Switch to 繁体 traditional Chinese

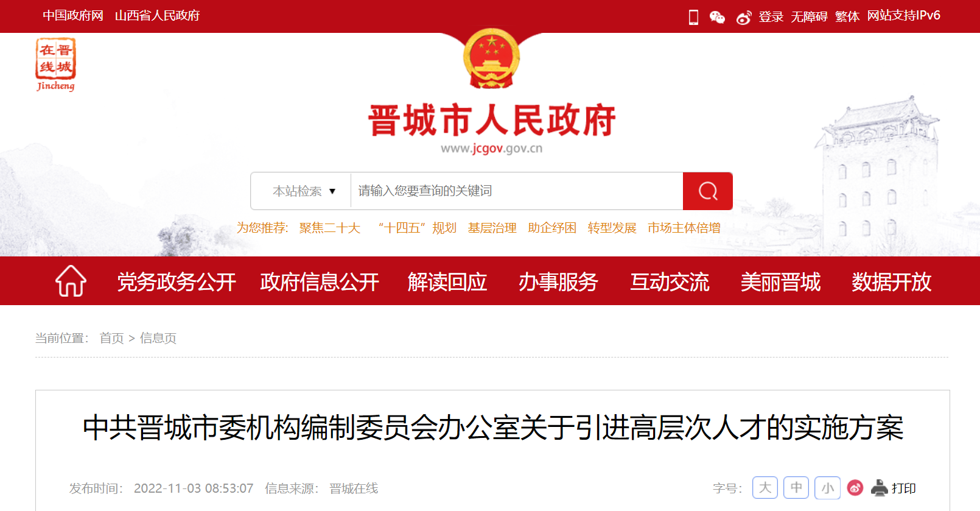tap(847, 16)
